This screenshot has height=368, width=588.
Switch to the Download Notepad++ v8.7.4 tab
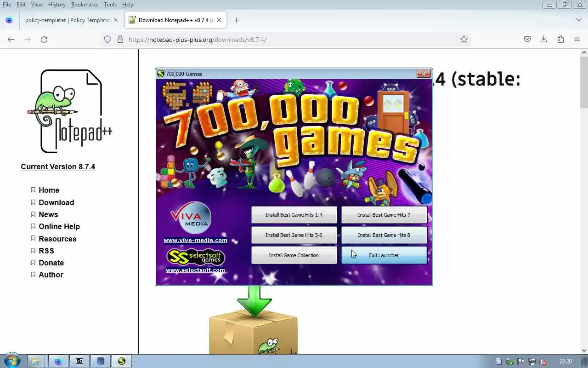click(175, 20)
